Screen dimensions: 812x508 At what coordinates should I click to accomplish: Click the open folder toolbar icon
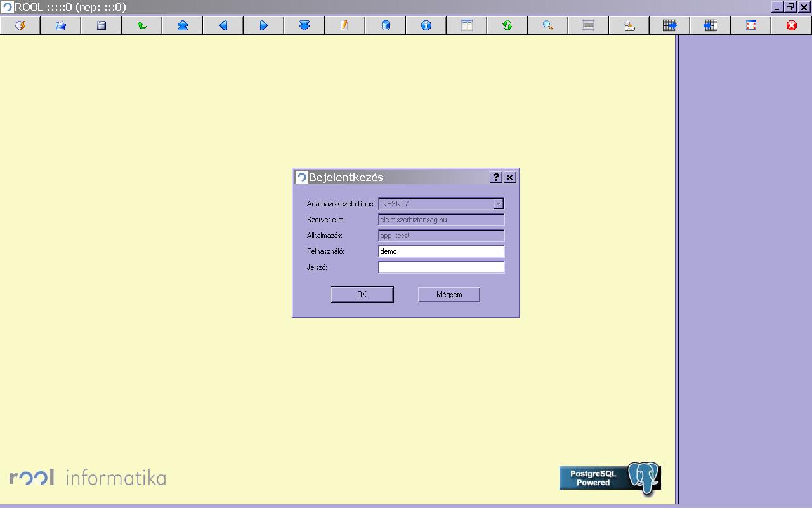pyautogui.click(x=61, y=25)
